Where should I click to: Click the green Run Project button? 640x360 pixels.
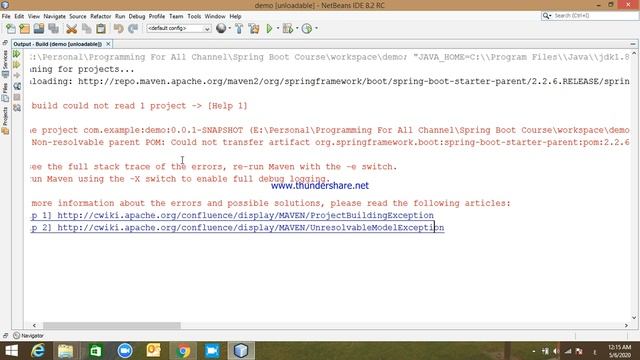[269, 29]
